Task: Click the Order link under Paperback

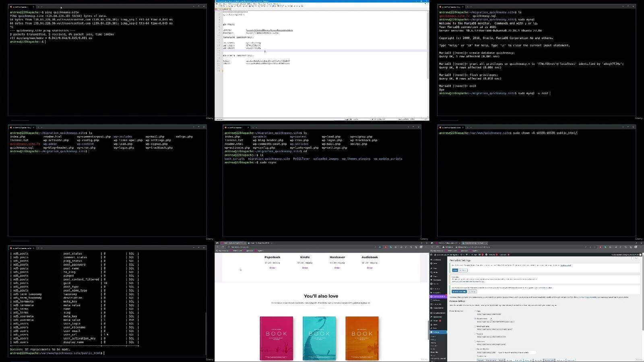Action: [272, 268]
